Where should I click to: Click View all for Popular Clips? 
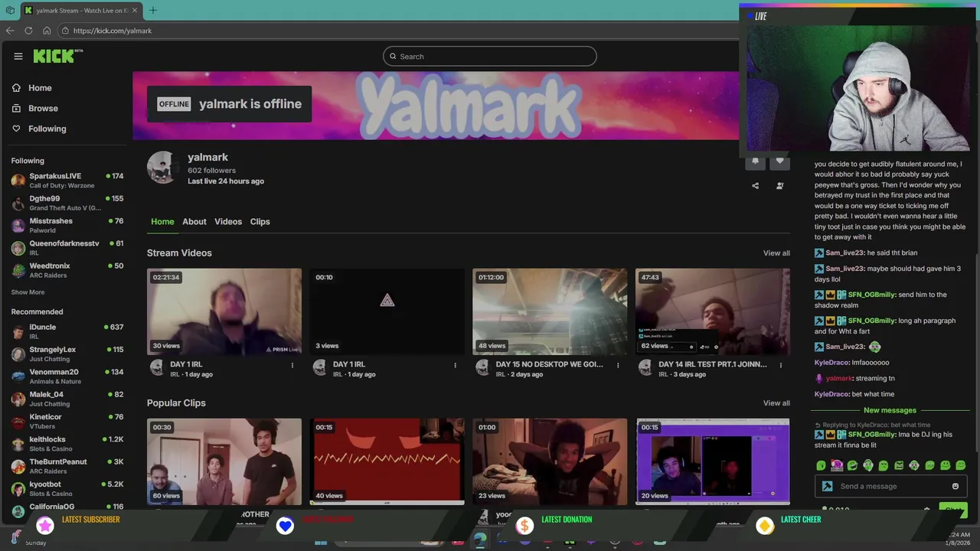(x=776, y=403)
